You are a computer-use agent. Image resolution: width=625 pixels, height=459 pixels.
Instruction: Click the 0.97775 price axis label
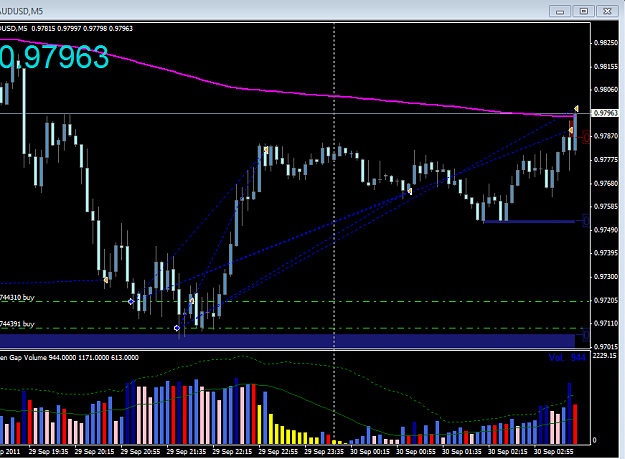coord(606,160)
